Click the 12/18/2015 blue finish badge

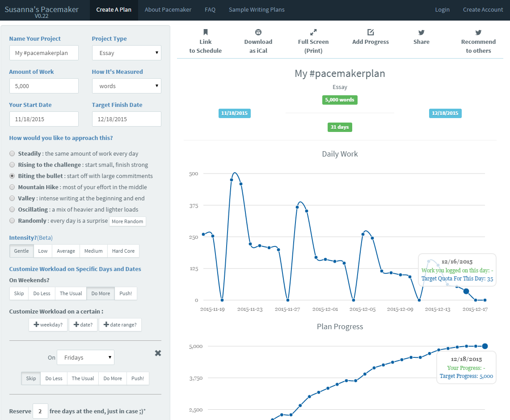445,113
